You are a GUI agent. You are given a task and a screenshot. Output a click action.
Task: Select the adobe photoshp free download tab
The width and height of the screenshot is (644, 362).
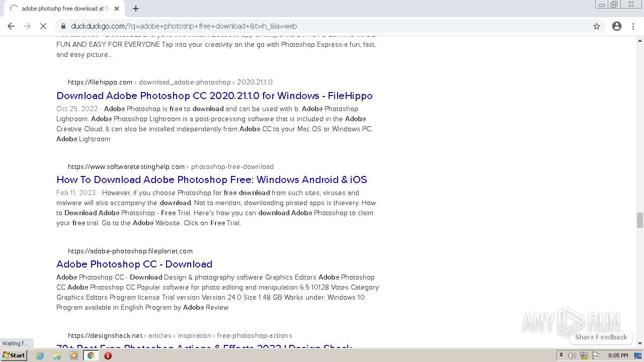pos(63,9)
